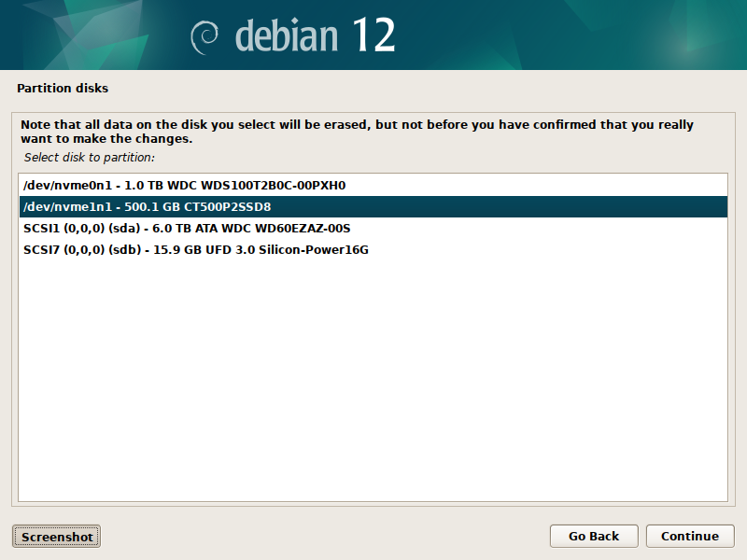Choose SCSI1 (sda) 6.0 TB ATA WDC disk
This screenshot has width=747, height=560.
pos(373,228)
